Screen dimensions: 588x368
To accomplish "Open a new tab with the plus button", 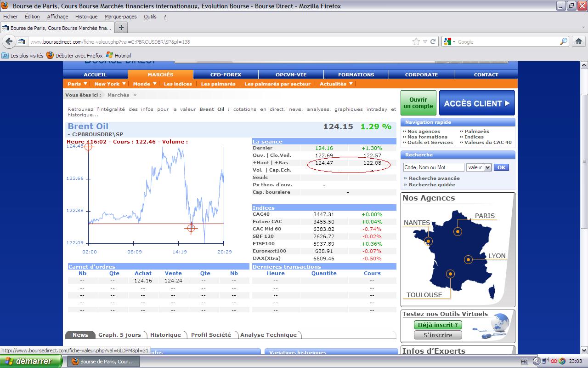I will 121,28.
